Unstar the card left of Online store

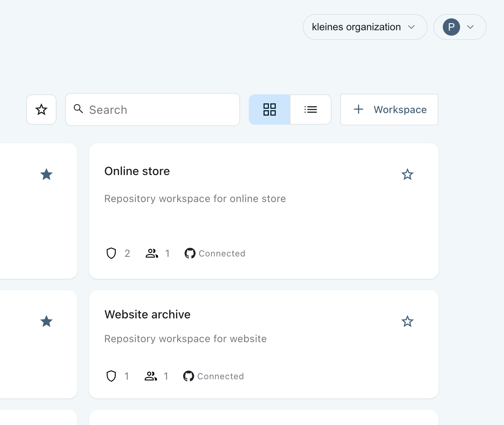[x=46, y=174]
